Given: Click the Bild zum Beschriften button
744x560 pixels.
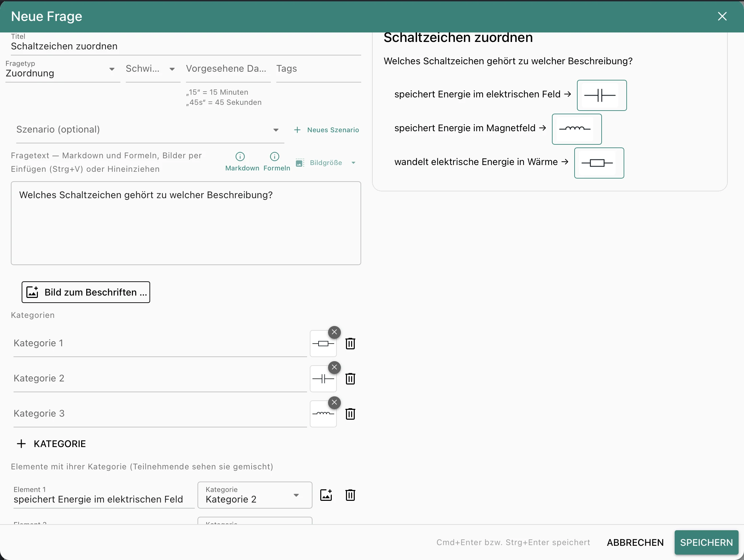Looking at the screenshot, I should (86, 292).
